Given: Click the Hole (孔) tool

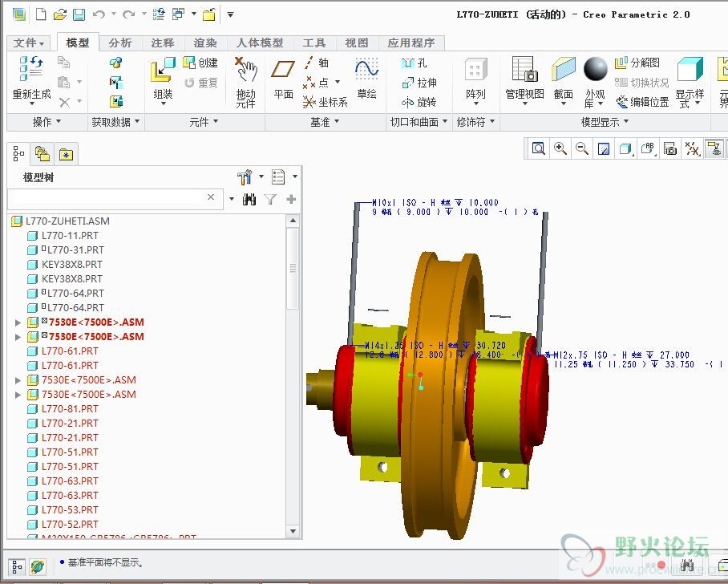Looking at the screenshot, I should click(x=414, y=63).
